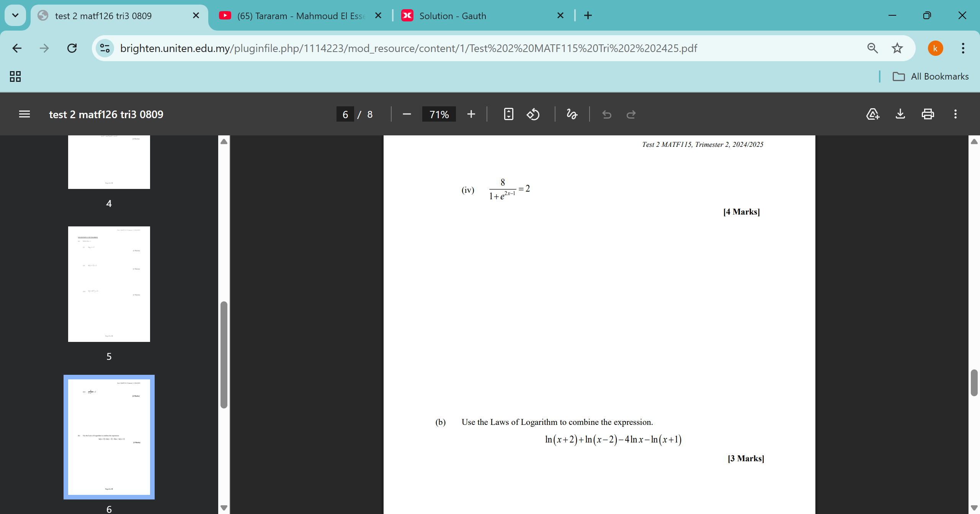Open the page 5 thumbnail
Viewport: 980px width, 514px height.
[x=109, y=284]
